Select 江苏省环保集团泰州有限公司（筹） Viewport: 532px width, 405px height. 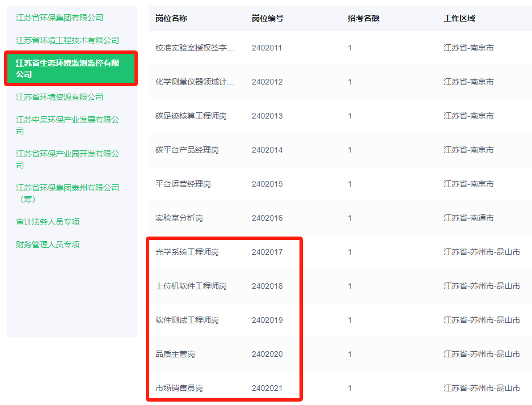tap(65, 193)
